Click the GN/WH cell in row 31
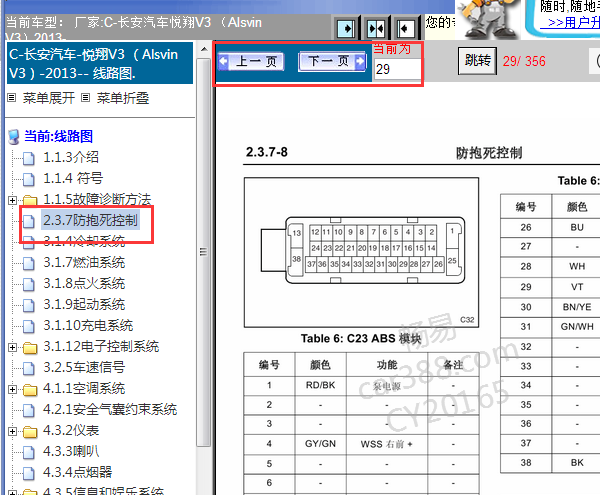Viewport: 600px width, 495px height. (x=576, y=327)
